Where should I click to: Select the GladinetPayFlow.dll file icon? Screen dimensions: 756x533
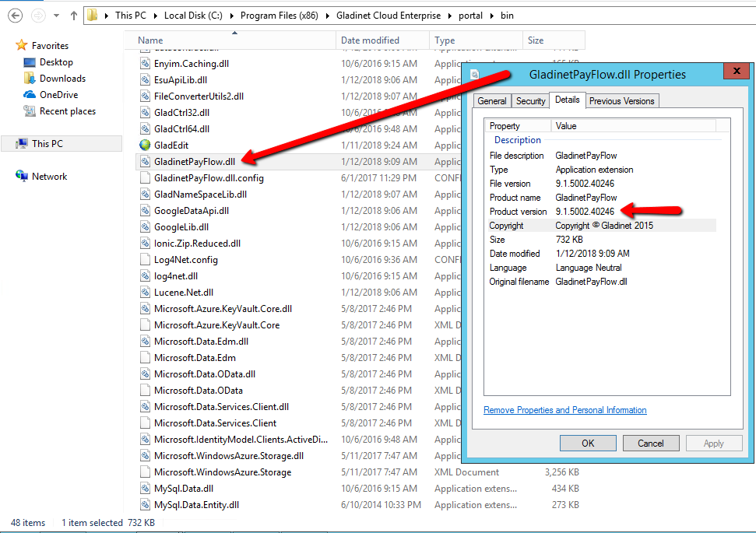(x=145, y=162)
